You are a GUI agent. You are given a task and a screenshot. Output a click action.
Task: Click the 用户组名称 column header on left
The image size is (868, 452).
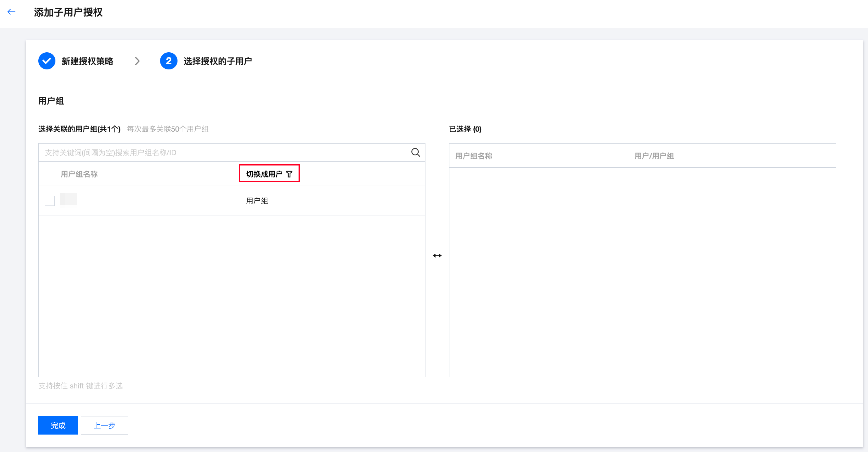coord(79,174)
